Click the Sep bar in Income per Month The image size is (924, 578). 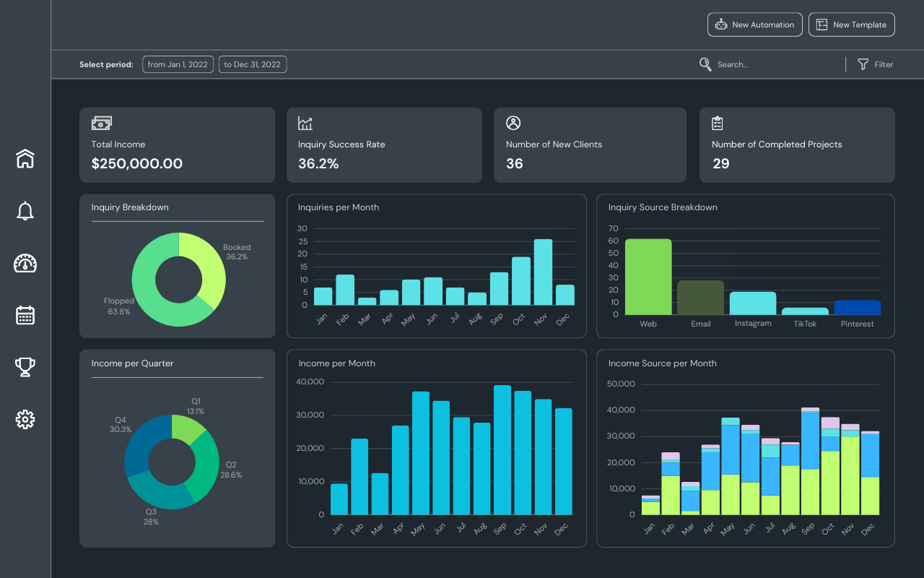click(502, 450)
